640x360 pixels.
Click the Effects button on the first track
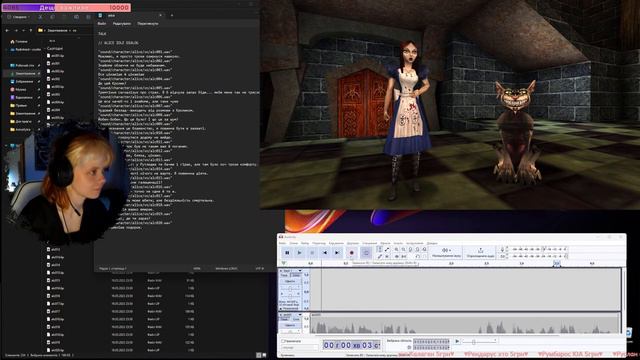[290, 281]
